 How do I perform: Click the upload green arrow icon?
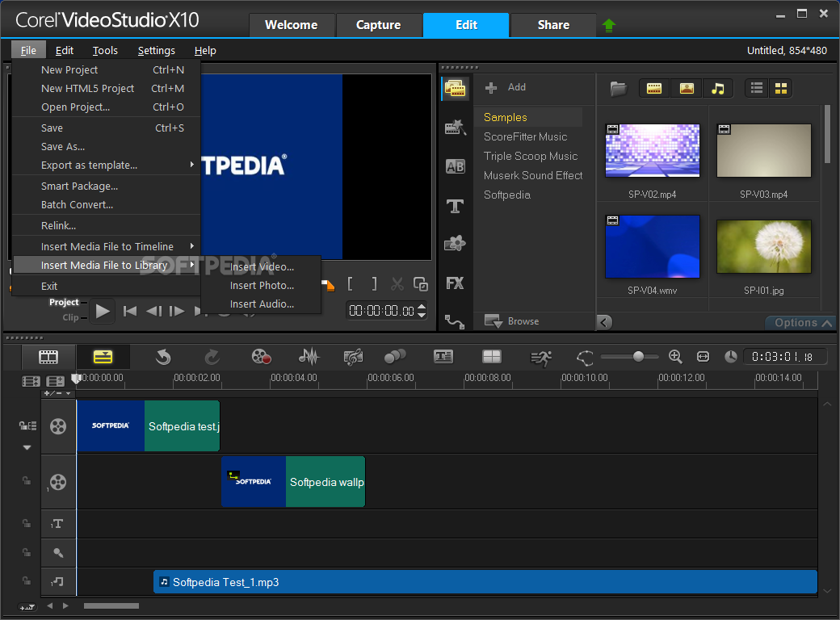pos(609,25)
